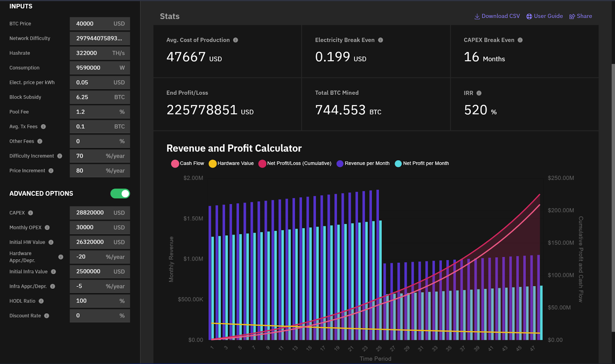This screenshot has width=615, height=364.
Task: Click the page's vertical scrollbar
Action: pos(613,198)
